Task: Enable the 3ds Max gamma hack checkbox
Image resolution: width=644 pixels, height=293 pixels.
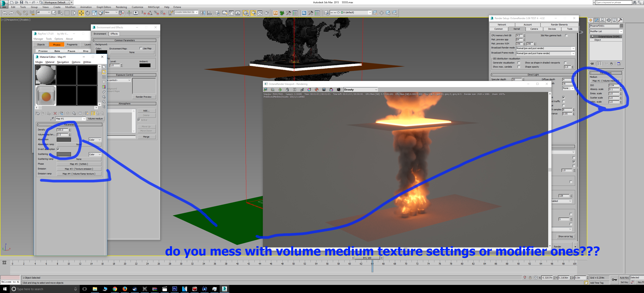Action: (567, 36)
